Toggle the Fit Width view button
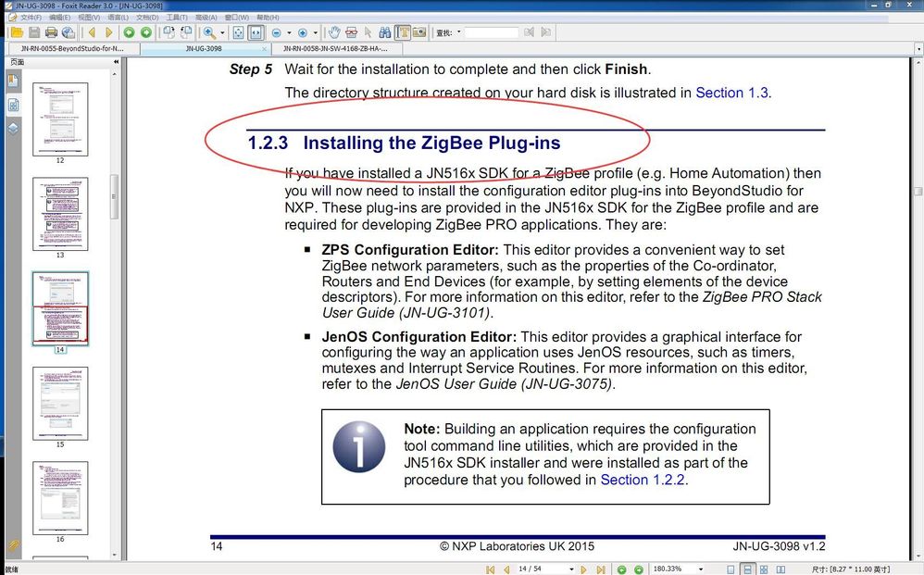 [256, 32]
